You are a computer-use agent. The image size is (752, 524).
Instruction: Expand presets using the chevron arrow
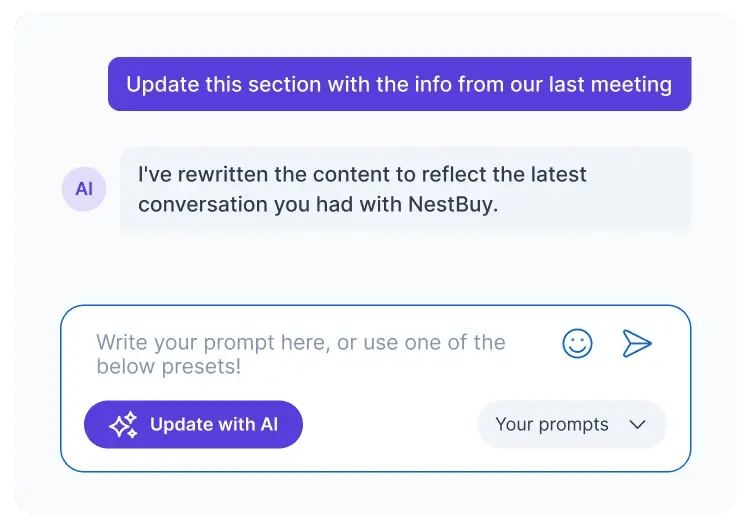tap(637, 425)
